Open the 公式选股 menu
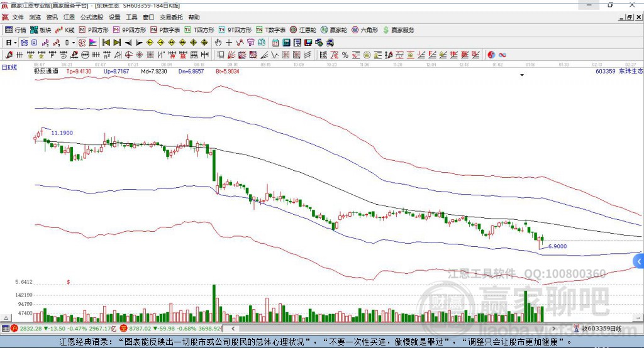This screenshot has width=644, height=348. click(92, 17)
